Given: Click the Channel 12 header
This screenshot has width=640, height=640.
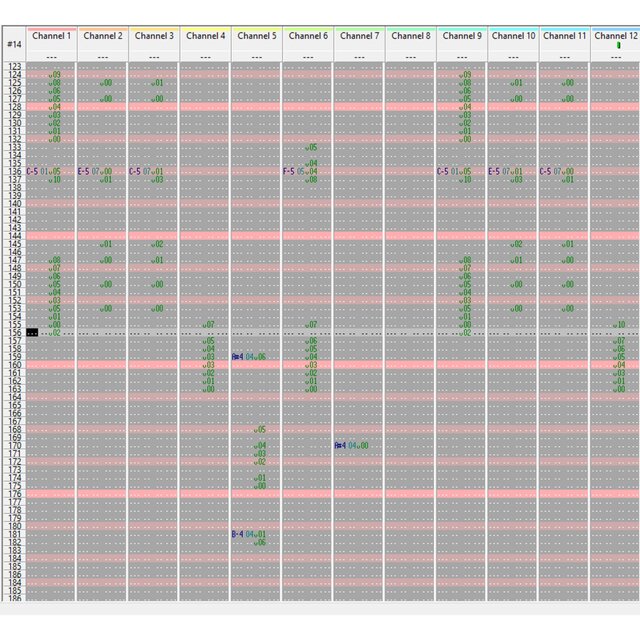Looking at the screenshot, I should (614, 36).
